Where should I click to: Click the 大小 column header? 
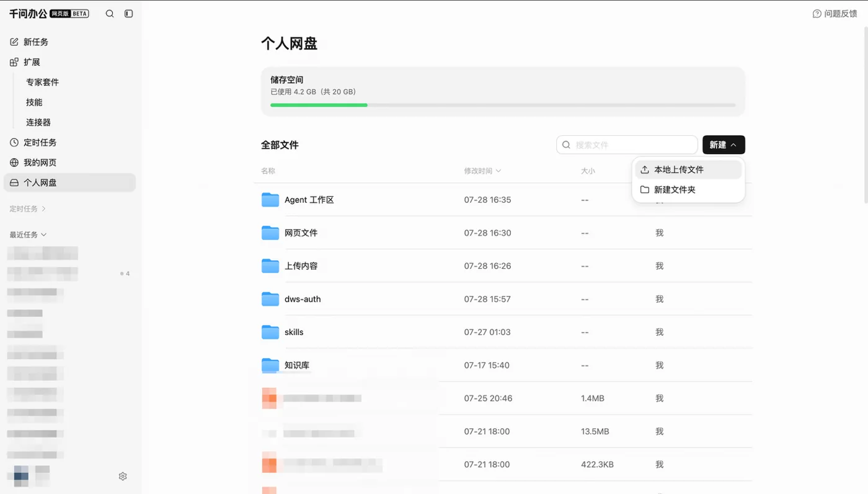pos(588,171)
